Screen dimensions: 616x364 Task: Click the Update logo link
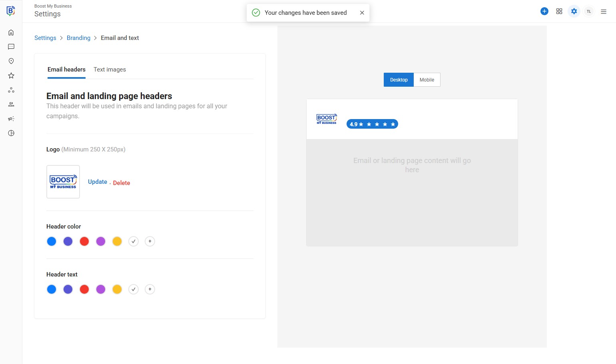(x=98, y=182)
